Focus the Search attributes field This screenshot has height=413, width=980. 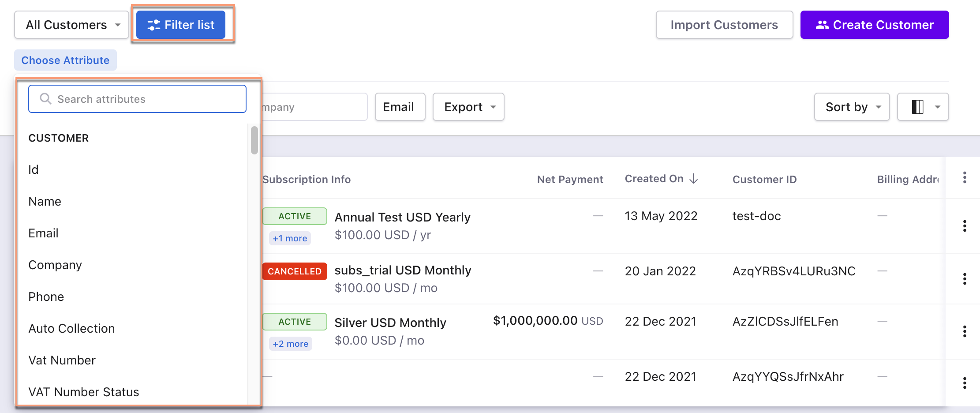(x=137, y=99)
